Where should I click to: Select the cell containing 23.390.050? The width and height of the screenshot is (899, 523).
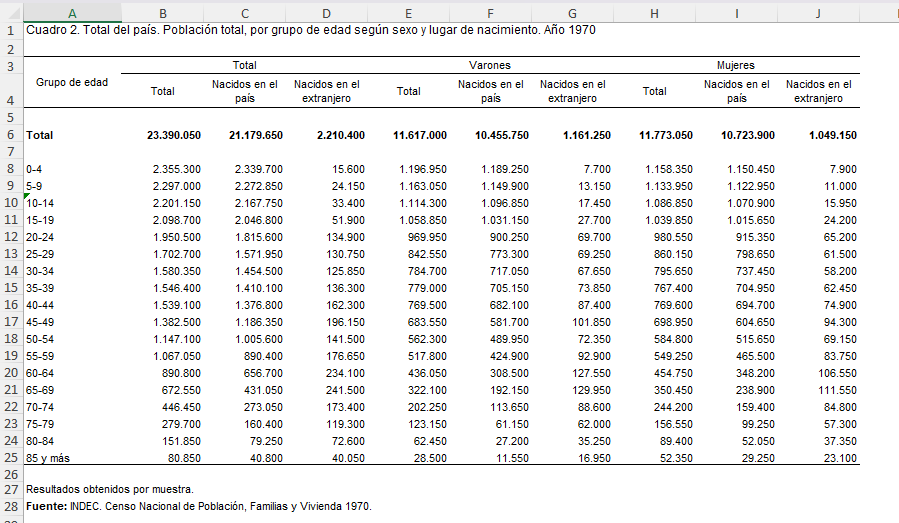pos(174,135)
